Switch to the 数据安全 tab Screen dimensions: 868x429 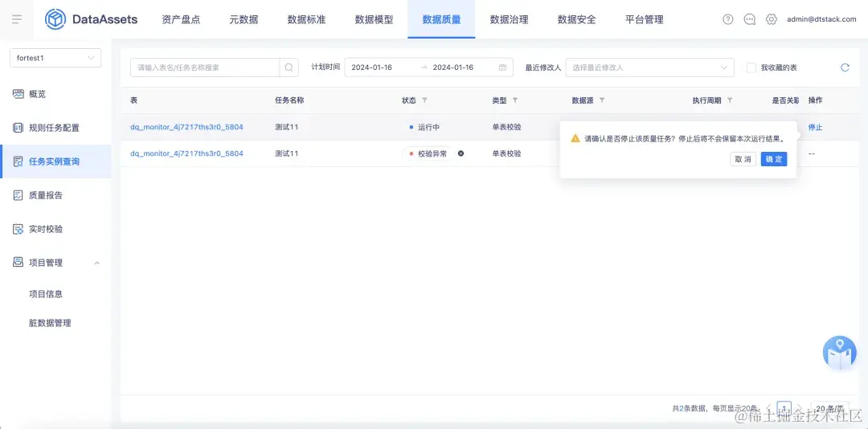[576, 19]
